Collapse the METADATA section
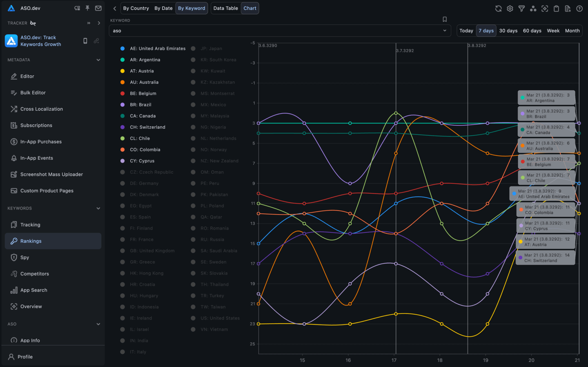The width and height of the screenshot is (588, 367). click(x=98, y=60)
